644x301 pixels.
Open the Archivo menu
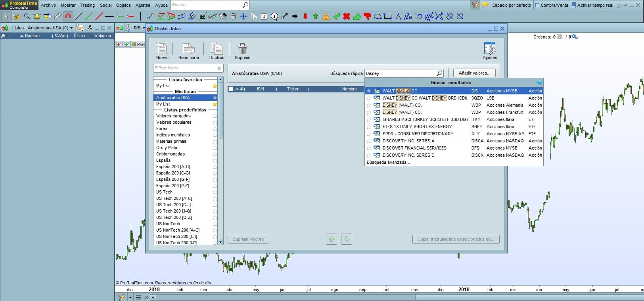[x=48, y=5]
